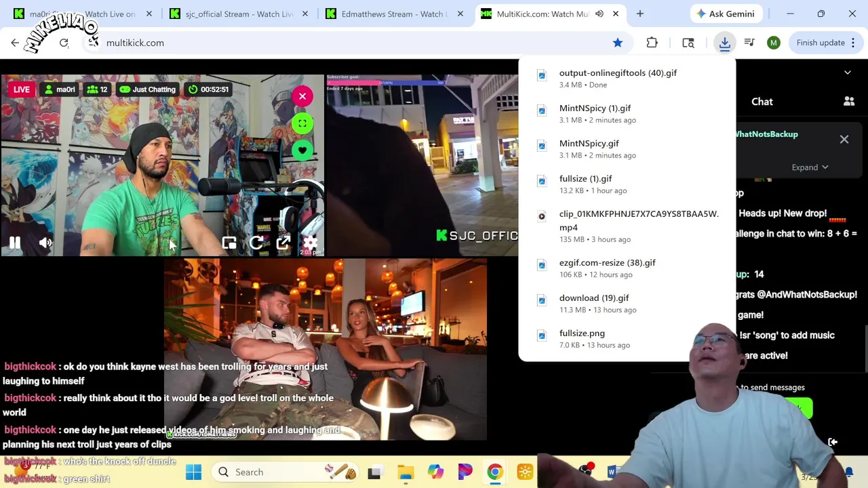868x488 pixels.
Task: Switch to Edmatthews Stream browser tab
Action: coord(393,14)
